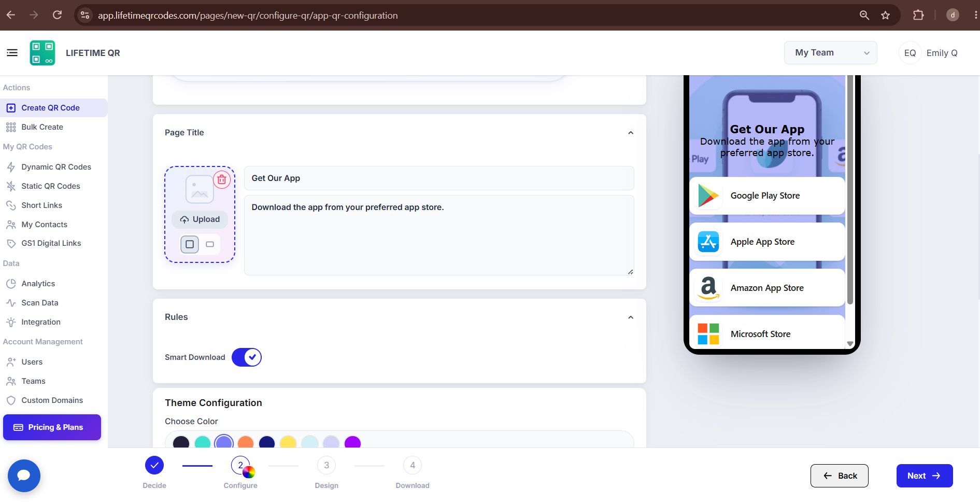
Task: Click the Get Our App title field
Action: (439, 178)
